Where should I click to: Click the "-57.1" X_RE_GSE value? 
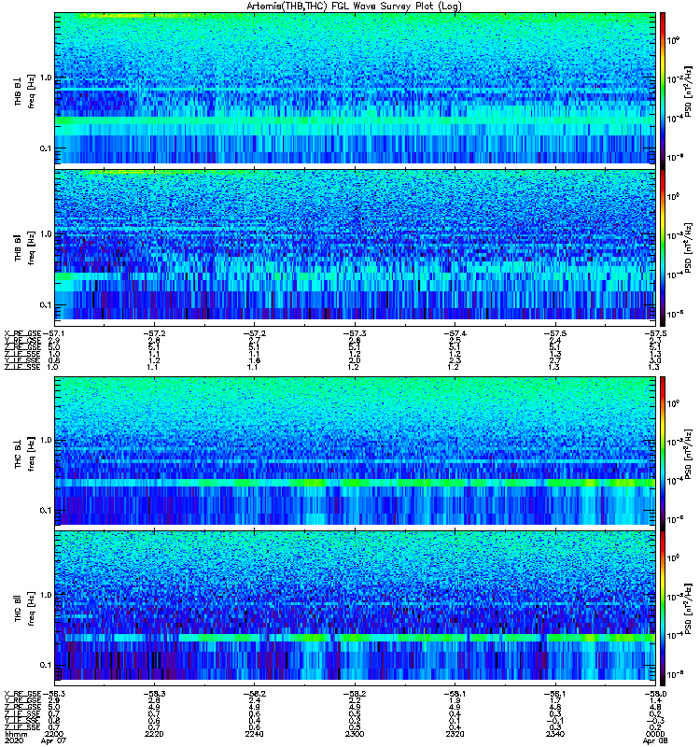[x=53, y=333]
